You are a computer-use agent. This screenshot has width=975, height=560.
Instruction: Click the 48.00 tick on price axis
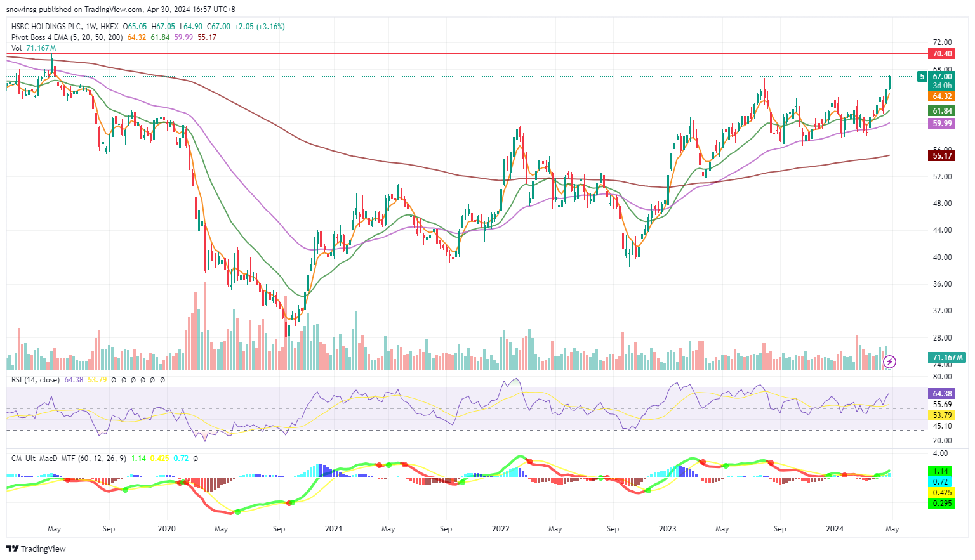[x=942, y=204]
